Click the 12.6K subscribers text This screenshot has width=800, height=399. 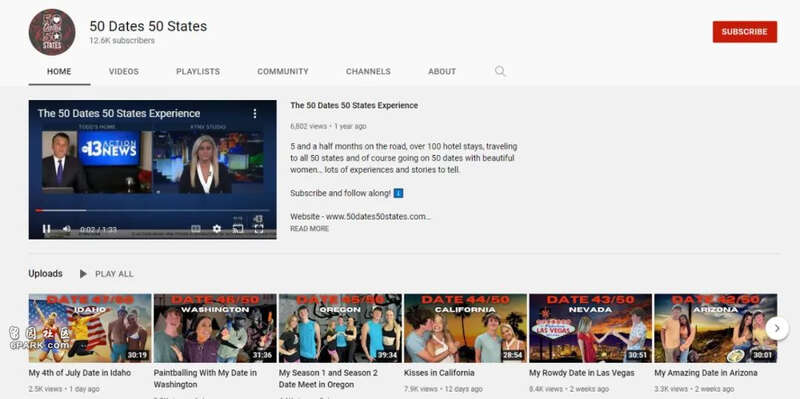(x=122, y=41)
